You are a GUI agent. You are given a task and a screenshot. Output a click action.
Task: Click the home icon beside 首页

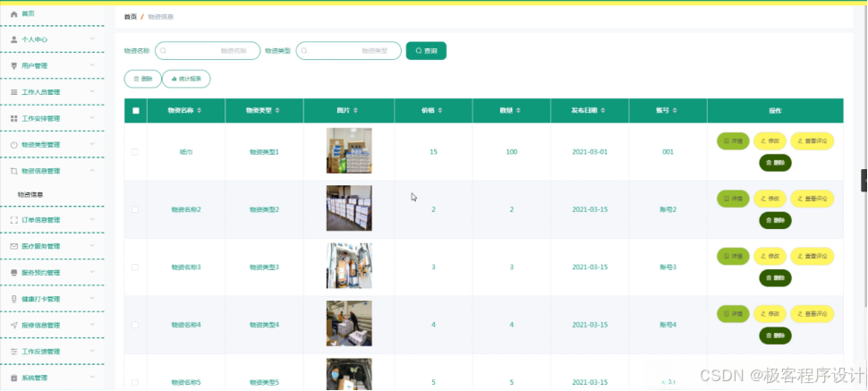14,13
